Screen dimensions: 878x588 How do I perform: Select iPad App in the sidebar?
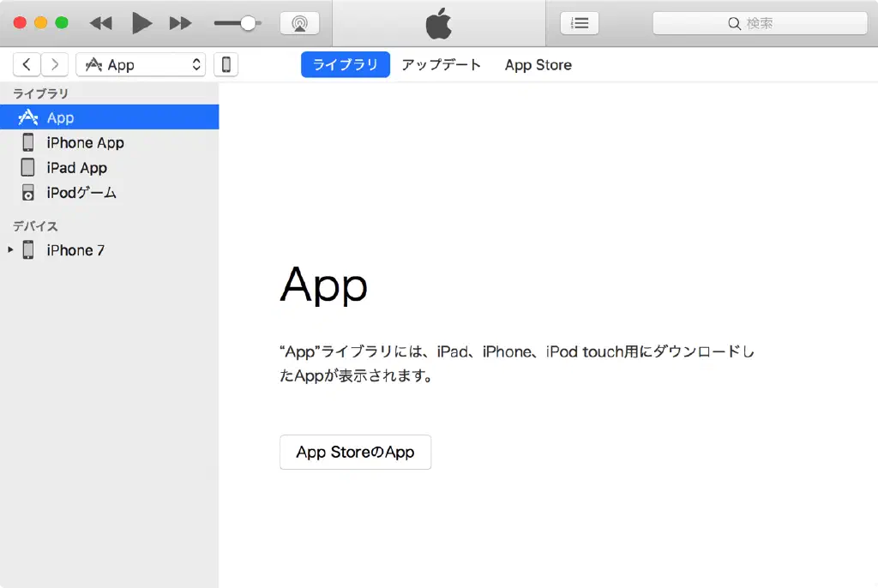(x=76, y=167)
